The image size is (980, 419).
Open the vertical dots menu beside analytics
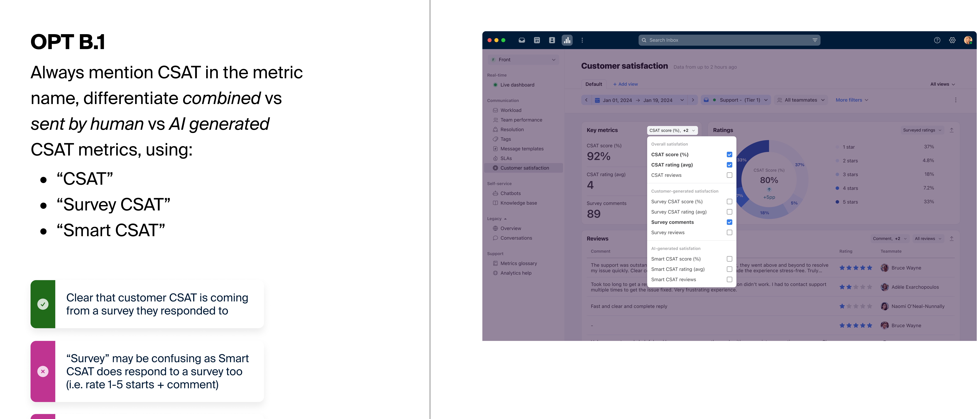(582, 40)
